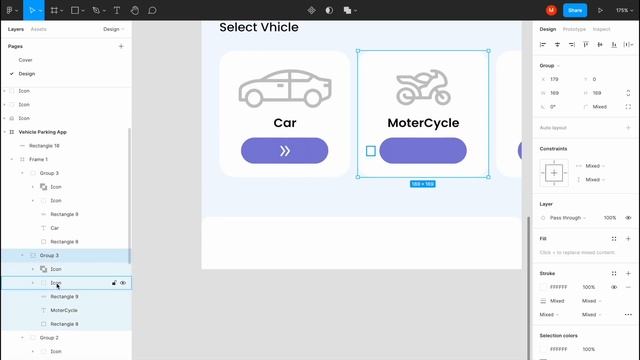Open the Distribute spacing options icon
640x360 pixels.
point(628,44)
